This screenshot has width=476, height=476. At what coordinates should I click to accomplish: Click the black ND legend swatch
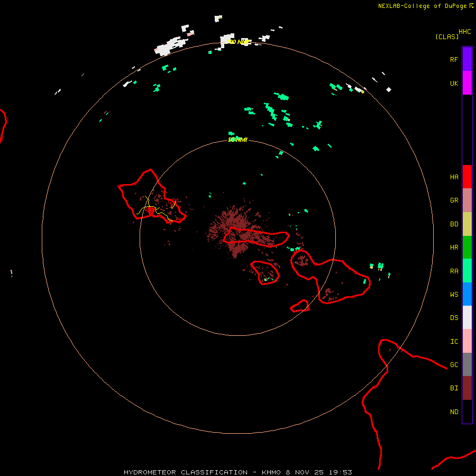click(467, 411)
